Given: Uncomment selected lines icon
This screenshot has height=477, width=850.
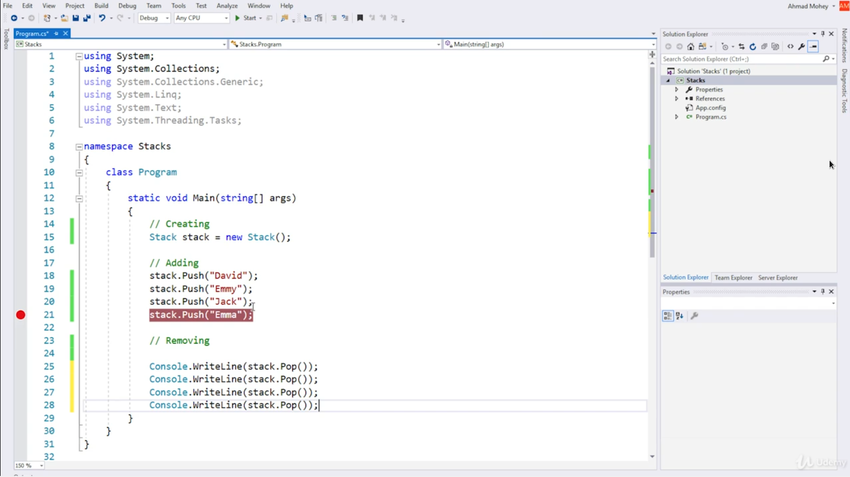Looking at the screenshot, I should (345, 18).
